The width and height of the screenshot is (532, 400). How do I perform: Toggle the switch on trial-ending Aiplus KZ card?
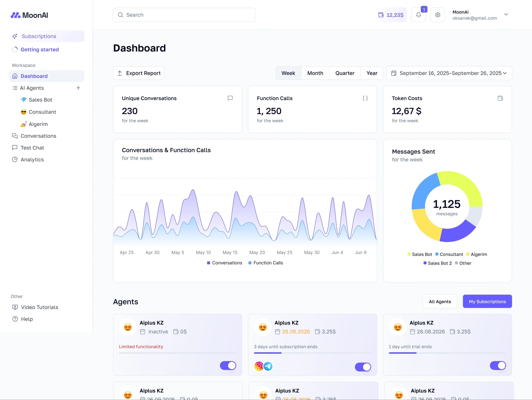click(x=498, y=366)
